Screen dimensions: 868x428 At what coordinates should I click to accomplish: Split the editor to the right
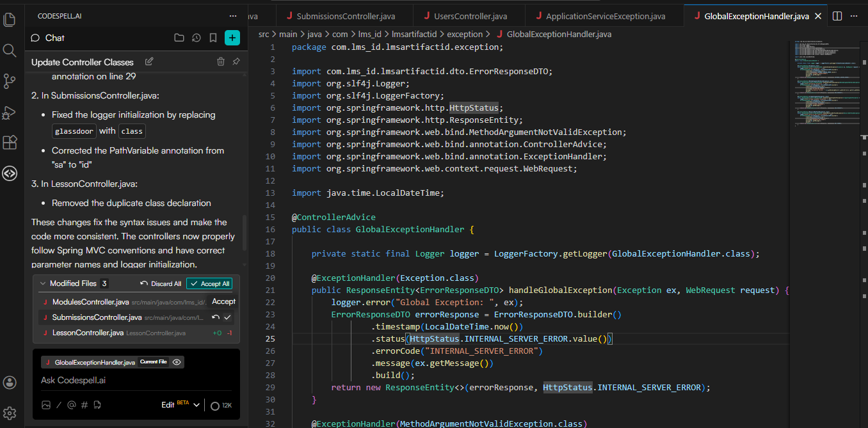point(837,16)
